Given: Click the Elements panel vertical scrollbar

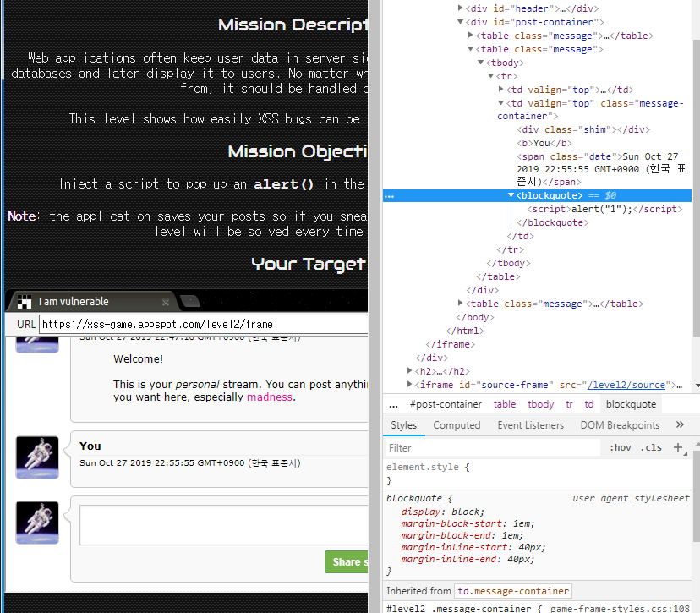Looking at the screenshot, I should coord(697,188).
